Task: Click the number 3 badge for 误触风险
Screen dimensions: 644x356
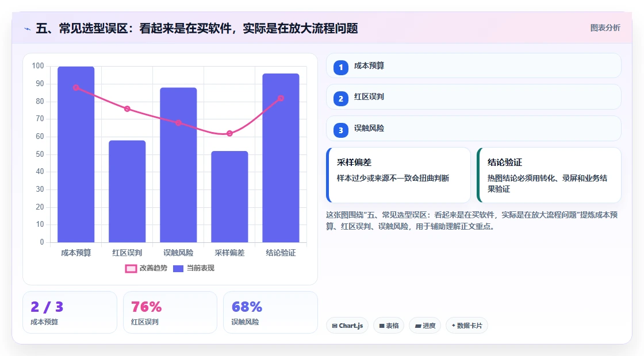Action: (x=340, y=130)
